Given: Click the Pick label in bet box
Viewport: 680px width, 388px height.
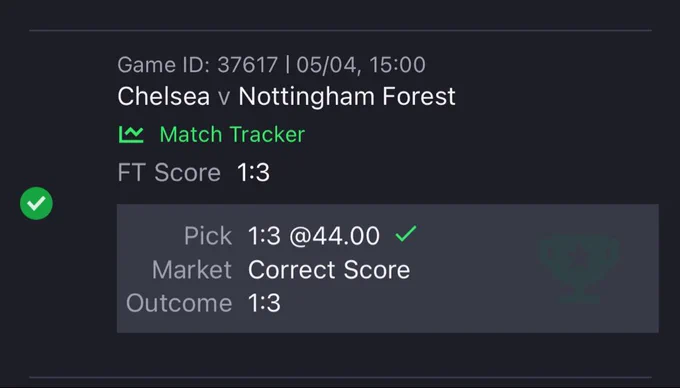Looking at the screenshot, I should (x=208, y=236).
